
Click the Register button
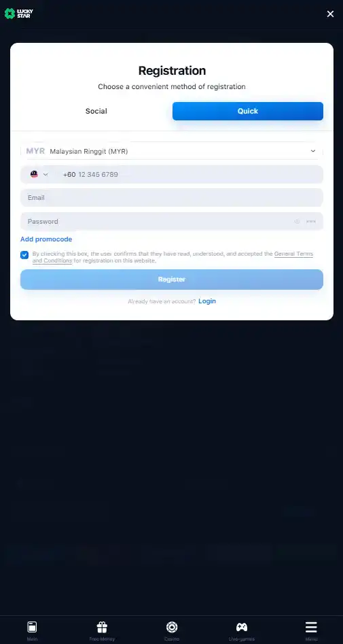click(x=171, y=279)
